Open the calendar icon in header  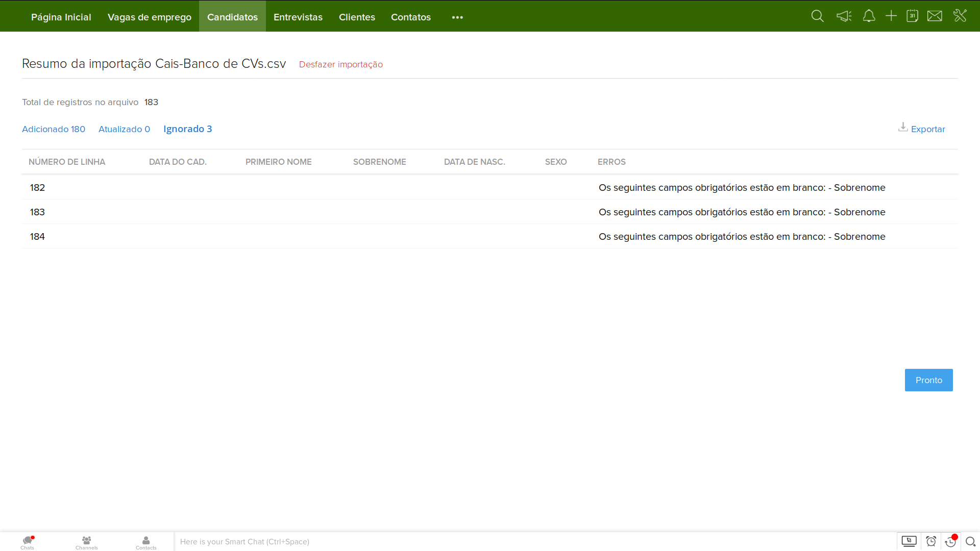pyautogui.click(x=912, y=16)
